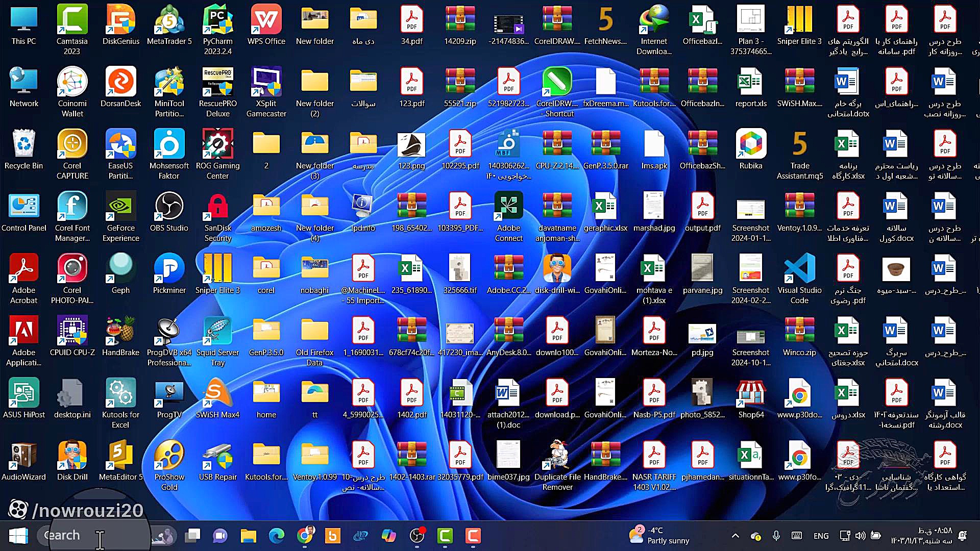Screen dimensions: 980x551
Task: Open the Pickminer shortcut
Action: (169, 274)
